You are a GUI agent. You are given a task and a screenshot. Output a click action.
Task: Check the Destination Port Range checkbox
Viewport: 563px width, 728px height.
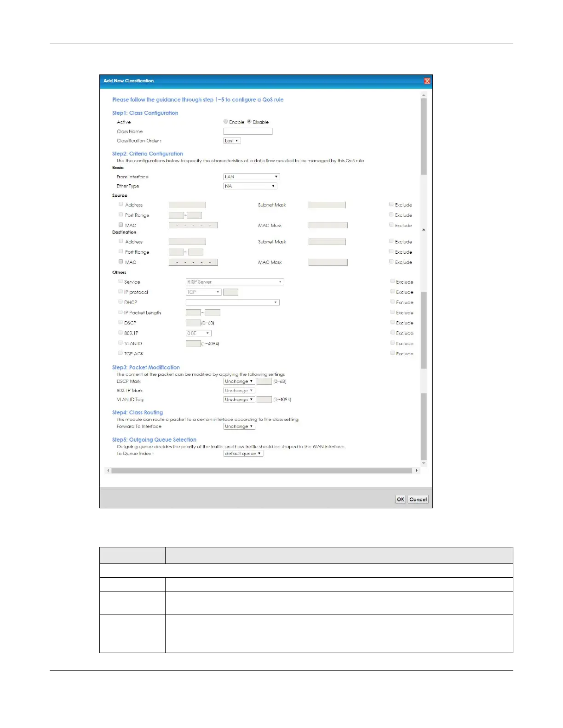(121, 251)
